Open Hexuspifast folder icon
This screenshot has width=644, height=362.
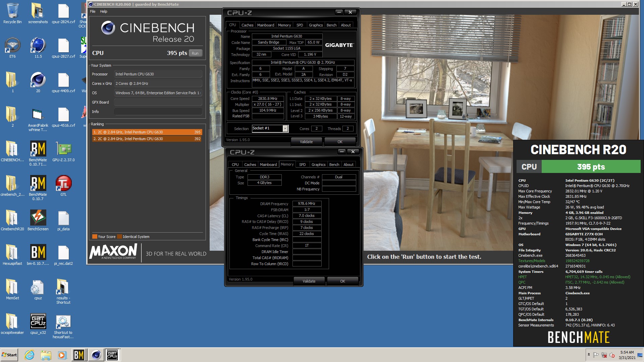(12, 255)
